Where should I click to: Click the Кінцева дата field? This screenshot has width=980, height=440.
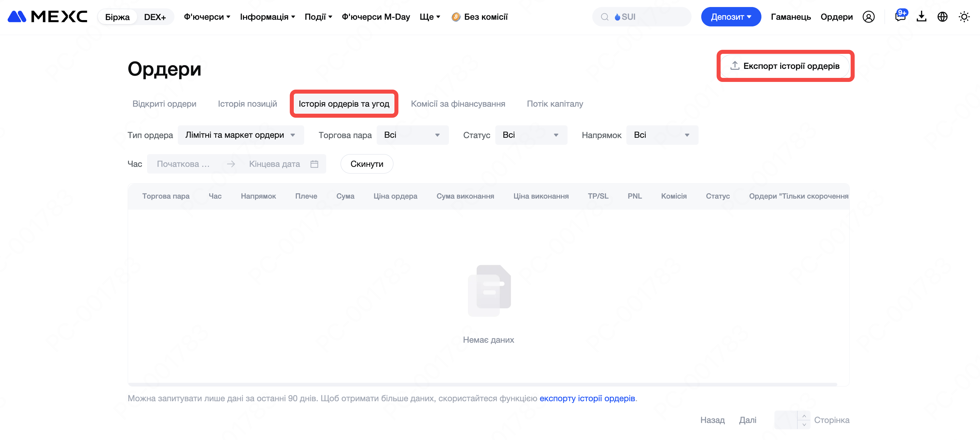[x=274, y=164]
